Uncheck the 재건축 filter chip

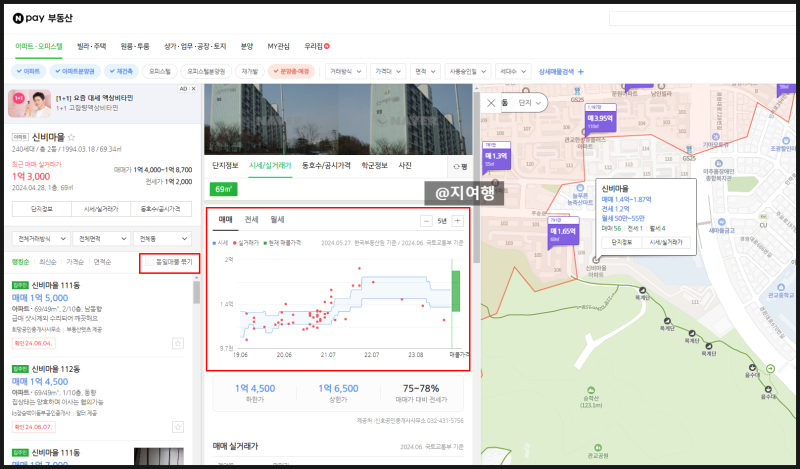point(121,71)
